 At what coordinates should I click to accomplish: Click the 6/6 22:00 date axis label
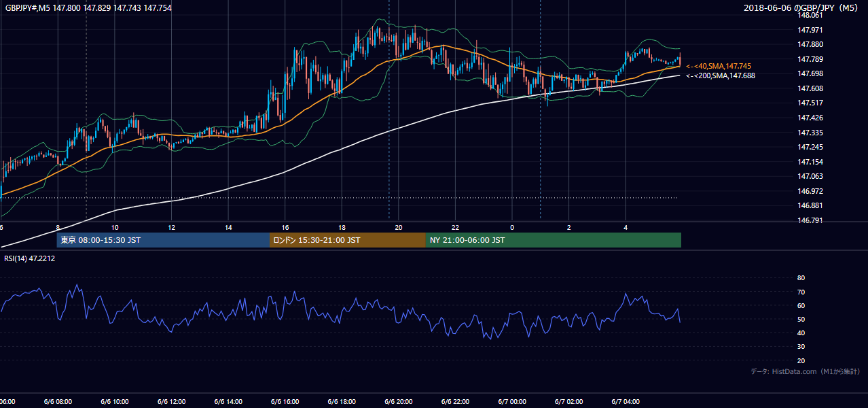tap(455, 402)
